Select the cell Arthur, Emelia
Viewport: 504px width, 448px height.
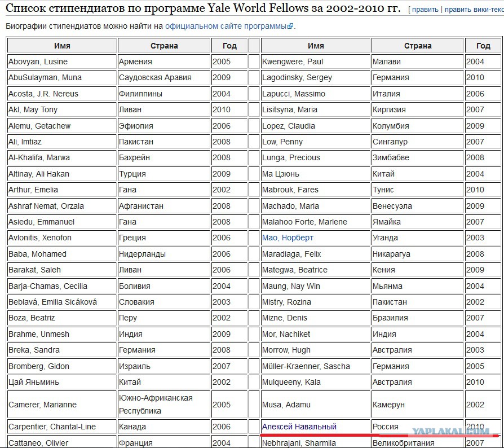[62, 190]
